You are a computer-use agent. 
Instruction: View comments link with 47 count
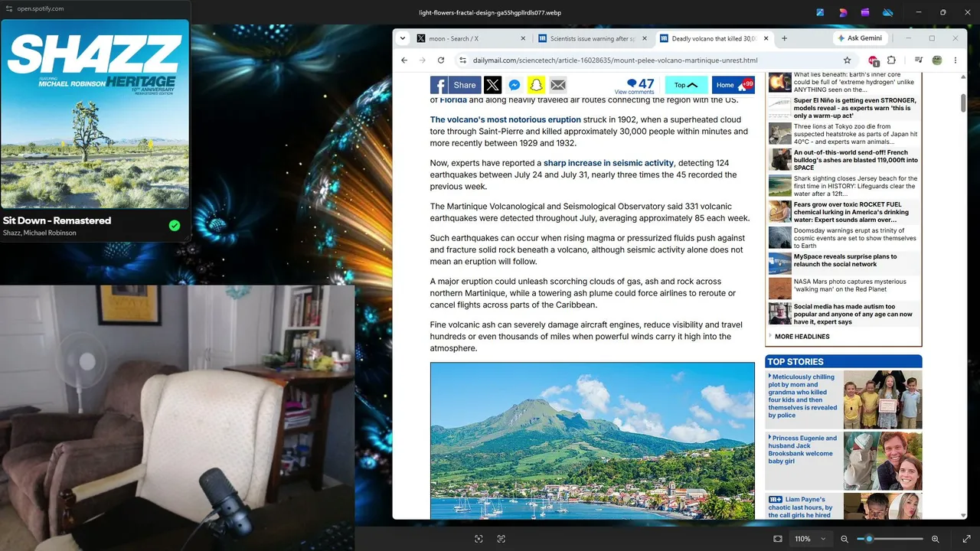[635, 86]
